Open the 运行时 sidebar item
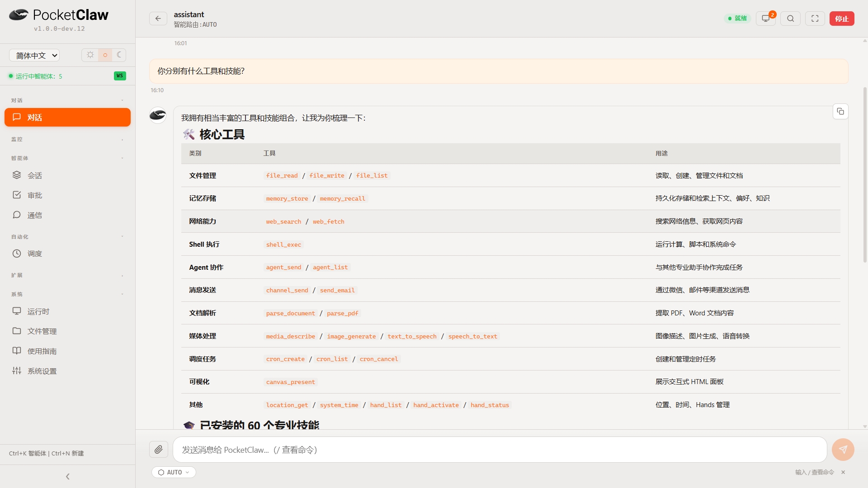The width and height of the screenshot is (868, 488). [68, 311]
